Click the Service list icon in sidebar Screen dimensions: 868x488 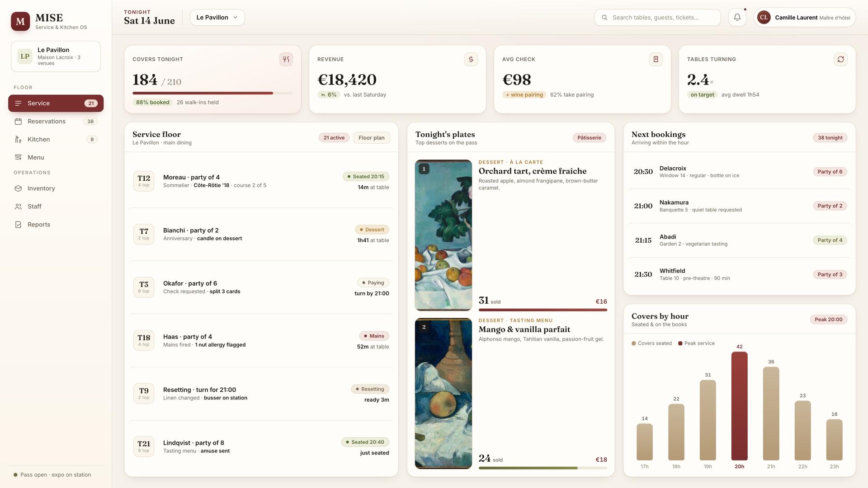(x=18, y=103)
